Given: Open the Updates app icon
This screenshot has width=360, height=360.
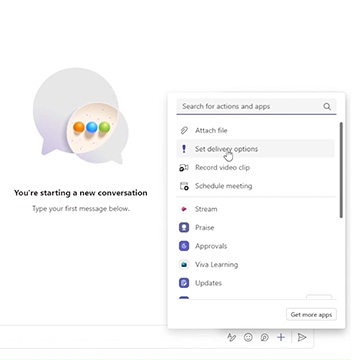Looking at the screenshot, I should 184,283.
